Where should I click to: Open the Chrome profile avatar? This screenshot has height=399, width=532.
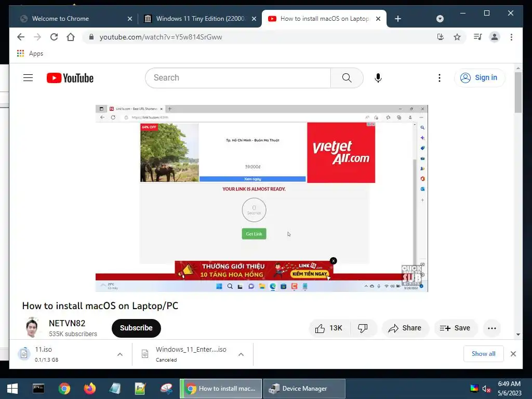point(495,37)
